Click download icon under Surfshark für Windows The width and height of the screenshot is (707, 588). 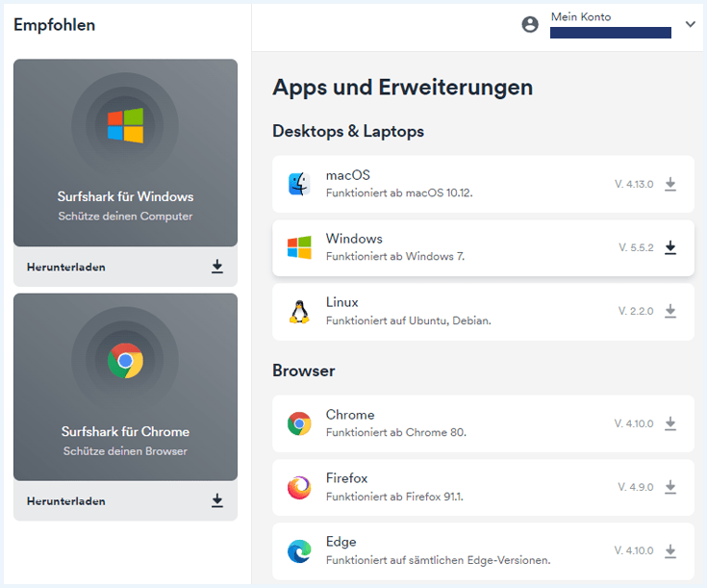pyautogui.click(x=216, y=267)
